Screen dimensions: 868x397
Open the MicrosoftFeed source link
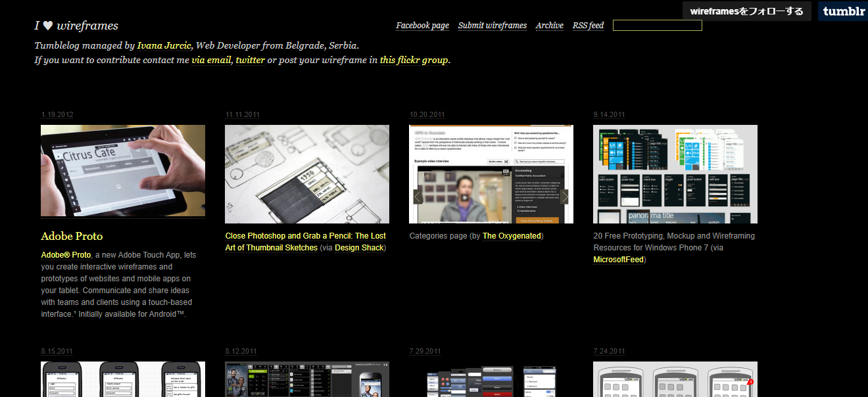[618, 260]
